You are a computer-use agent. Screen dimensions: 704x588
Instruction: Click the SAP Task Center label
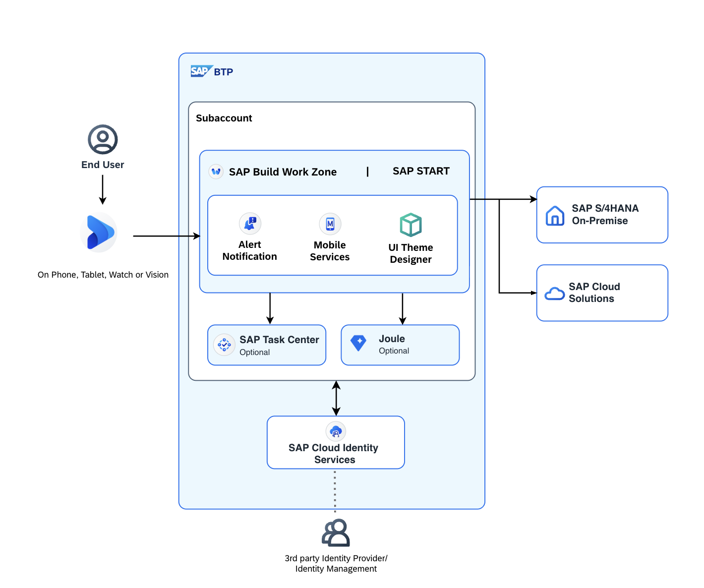point(279,340)
